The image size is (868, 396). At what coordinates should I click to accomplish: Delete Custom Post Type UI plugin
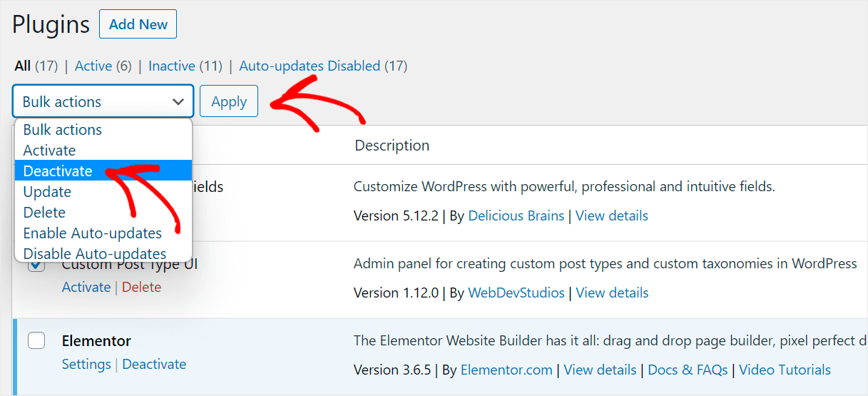pyautogui.click(x=141, y=287)
